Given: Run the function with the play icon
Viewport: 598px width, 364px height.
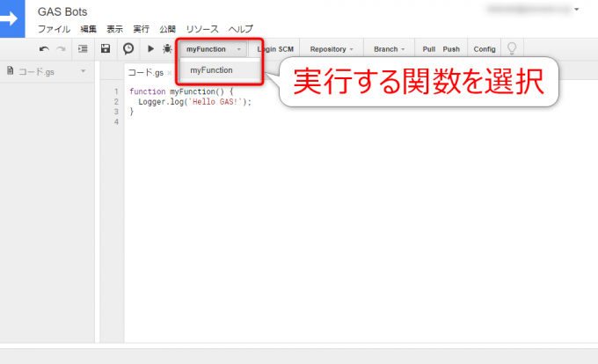Looking at the screenshot, I should (x=151, y=49).
